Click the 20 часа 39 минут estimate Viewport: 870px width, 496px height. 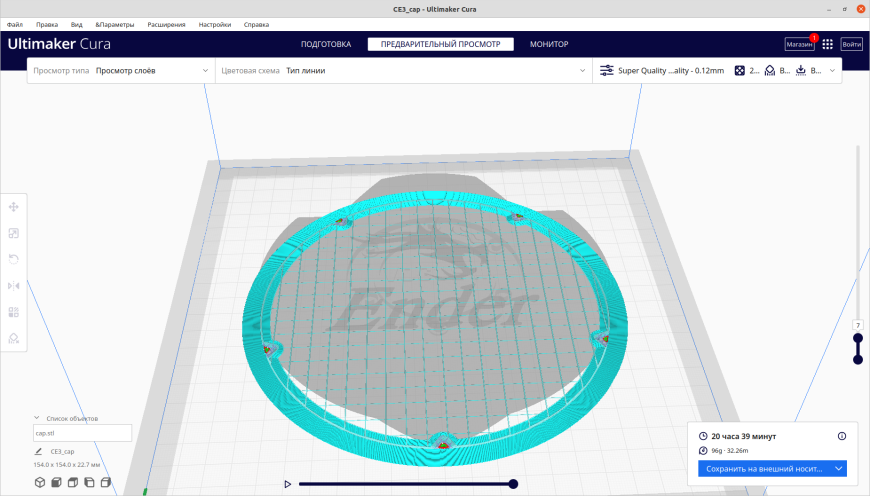coord(743,437)
